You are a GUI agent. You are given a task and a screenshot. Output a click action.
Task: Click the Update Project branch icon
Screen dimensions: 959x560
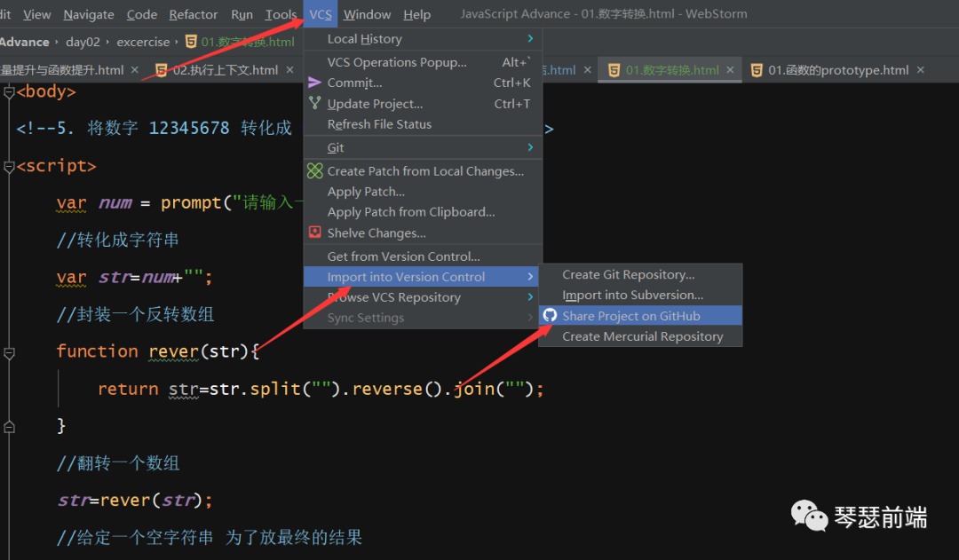[x=314, y=103]
